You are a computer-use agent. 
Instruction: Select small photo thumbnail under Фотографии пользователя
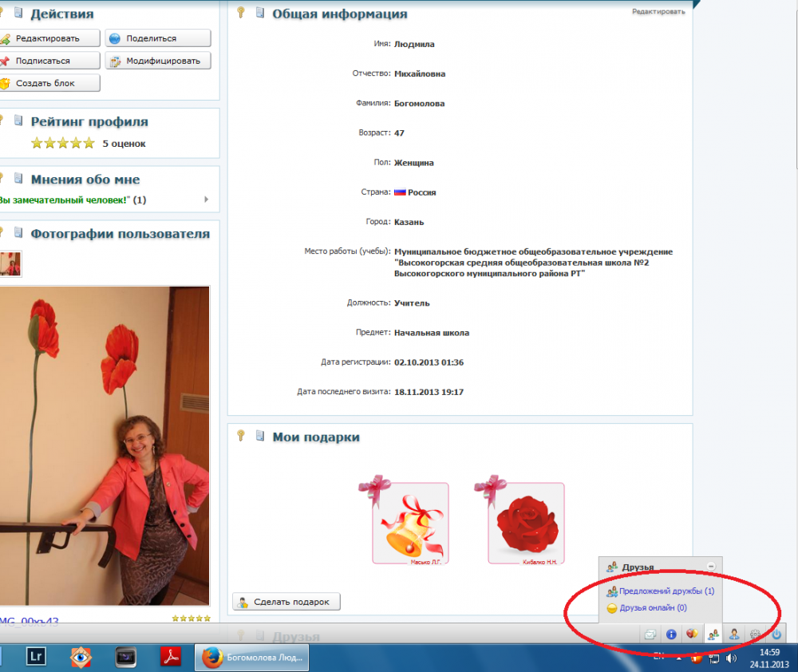[10, 263]
